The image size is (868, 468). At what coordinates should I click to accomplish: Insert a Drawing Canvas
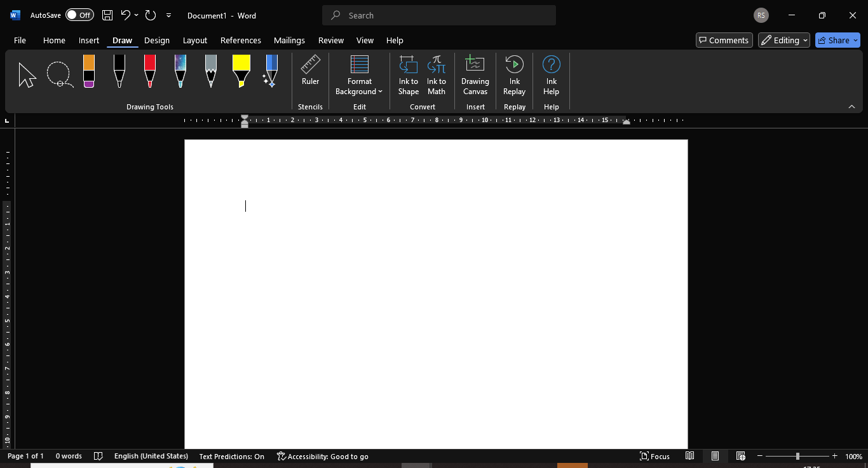pyautogui.click(x=475, y=75)
